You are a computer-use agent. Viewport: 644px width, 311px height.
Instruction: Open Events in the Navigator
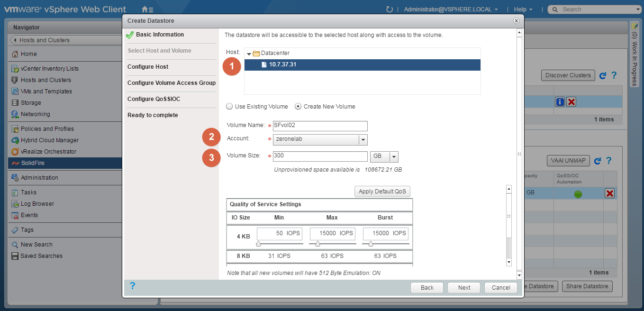29,215
